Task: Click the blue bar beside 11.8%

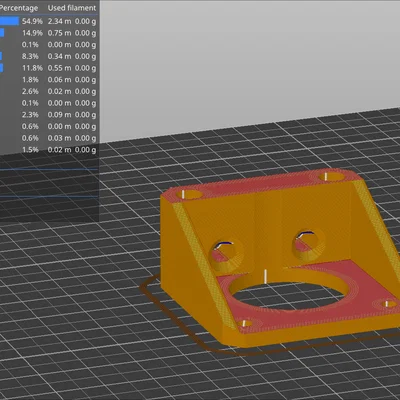Action: tap(2, 68)
